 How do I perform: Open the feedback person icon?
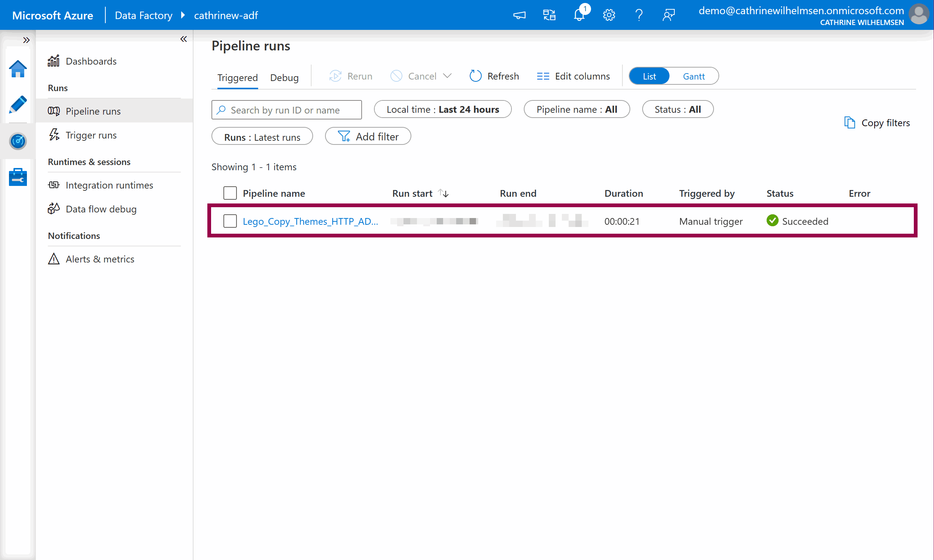tap(669, 15)
